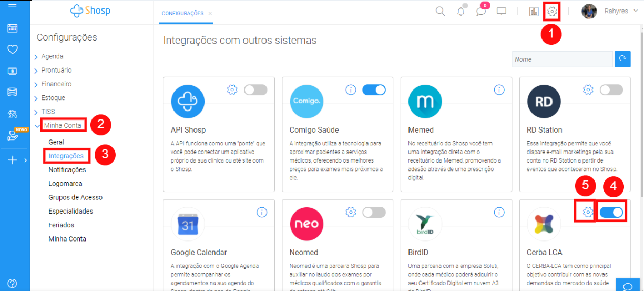The width and height of the screenshot is (644, 291).
Task: Close the Configurações tab
Action: (210, 14)
